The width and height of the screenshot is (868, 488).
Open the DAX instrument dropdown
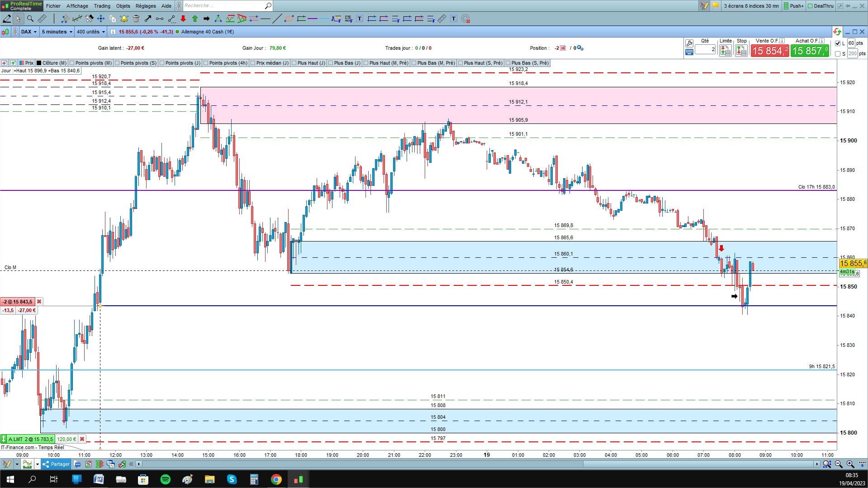click(x=29, y=32)
